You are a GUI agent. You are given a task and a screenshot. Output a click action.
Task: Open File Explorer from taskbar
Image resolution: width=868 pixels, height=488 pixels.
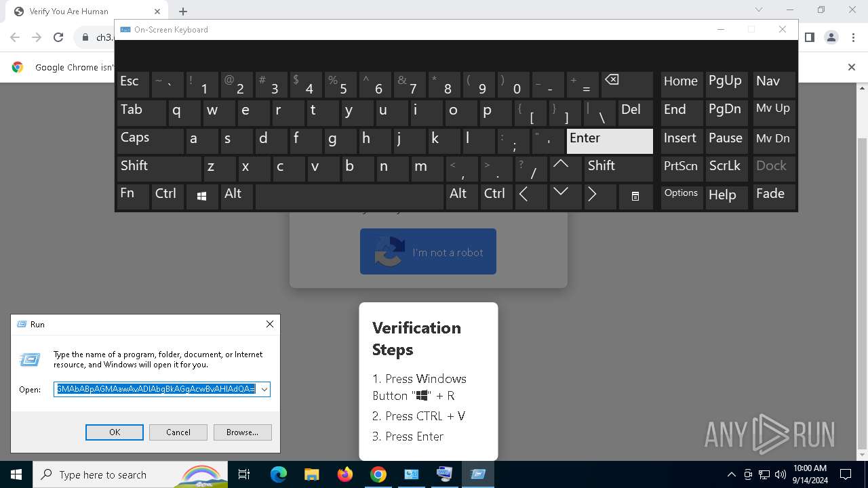tap(312, 474)
